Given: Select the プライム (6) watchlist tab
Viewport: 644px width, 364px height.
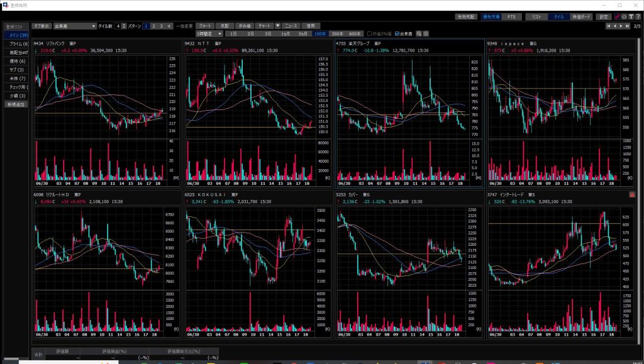Looking at the screenshot, I should click(16, 44).
